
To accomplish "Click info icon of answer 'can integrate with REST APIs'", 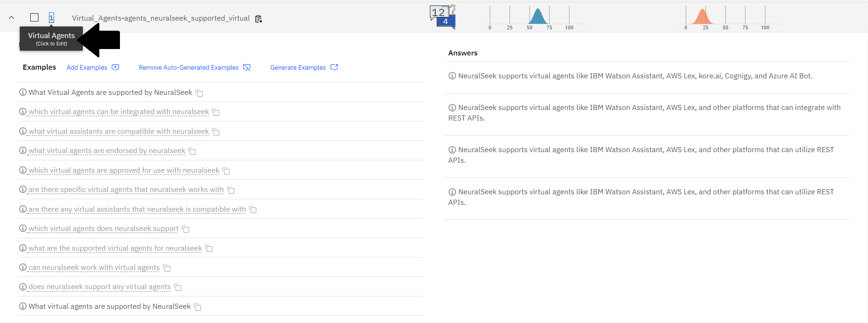I will point(452,107).
